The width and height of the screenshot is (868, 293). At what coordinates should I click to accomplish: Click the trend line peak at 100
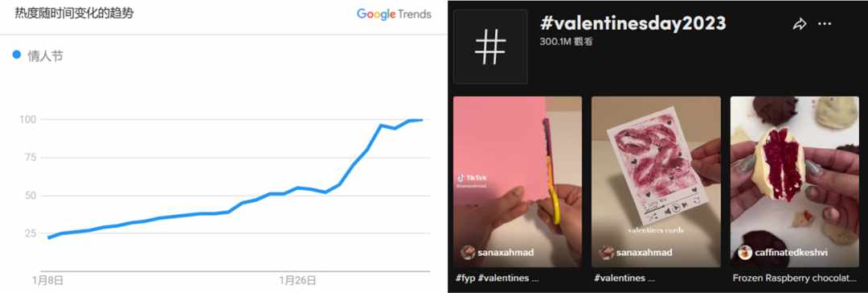pos(420,119)
